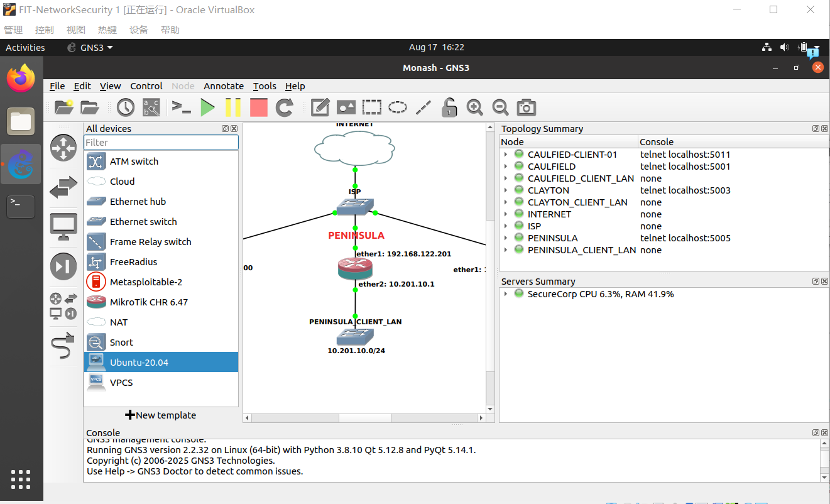Select the draw ellipse tool
Screen dimensions: 830x504
pyautogui.click(x=397, y=107)
